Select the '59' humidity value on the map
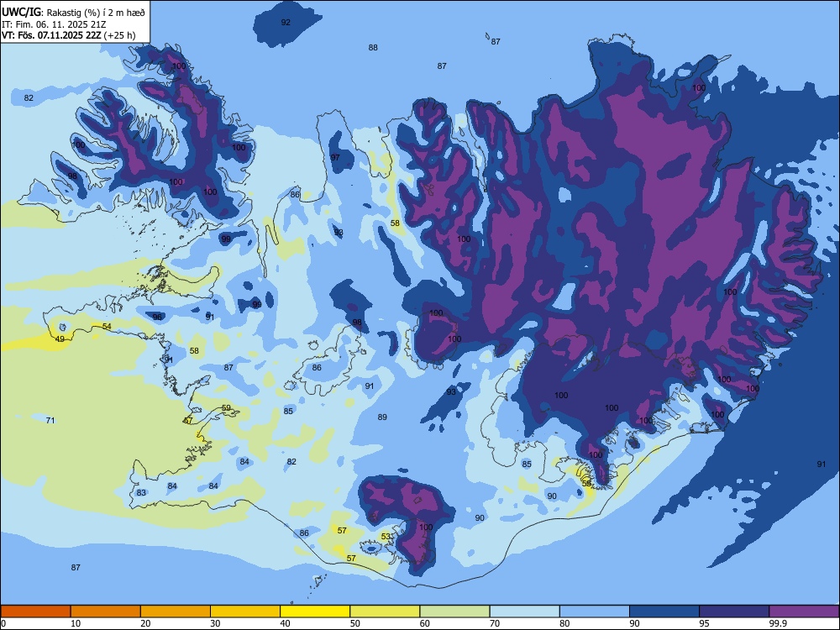Screen dimensions: 840x630 [x=226, y=407]
